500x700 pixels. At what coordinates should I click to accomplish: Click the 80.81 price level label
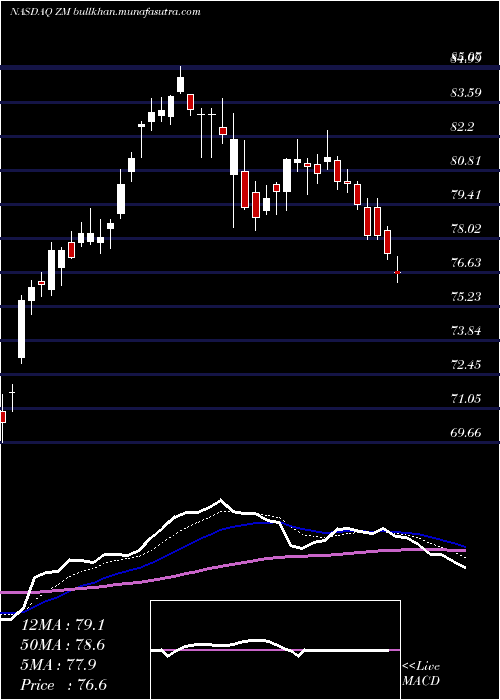pos(466,161)
